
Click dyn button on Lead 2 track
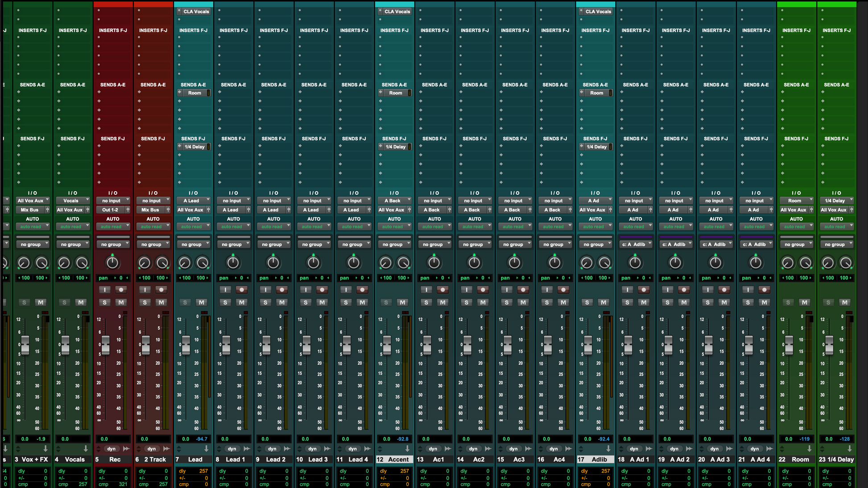[272, 449]
